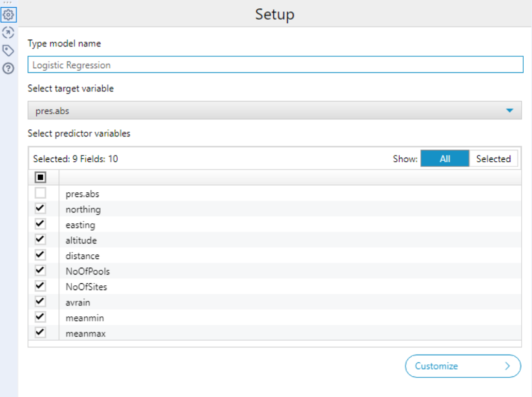The width and height of the screenshot is (532, 397).
Task: Select the avrain row label in list
Action: coord(77,302)
